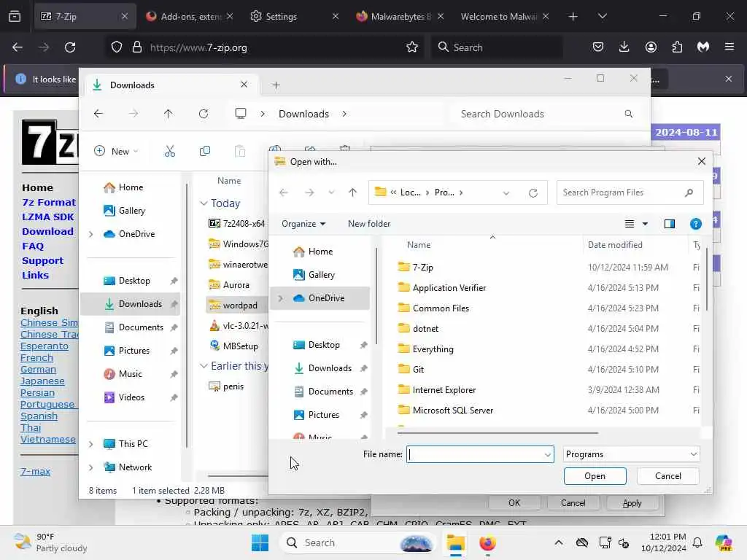Toggle the preview pane icon in dialog
The width and height of the screenshot is (747, 560).
[670, 224]
